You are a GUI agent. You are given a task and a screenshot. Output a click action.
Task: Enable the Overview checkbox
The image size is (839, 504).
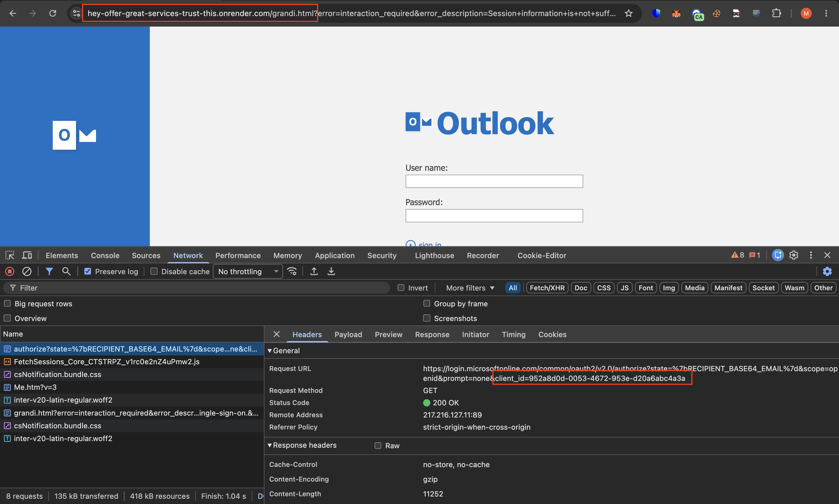click(x=7, y=318)
